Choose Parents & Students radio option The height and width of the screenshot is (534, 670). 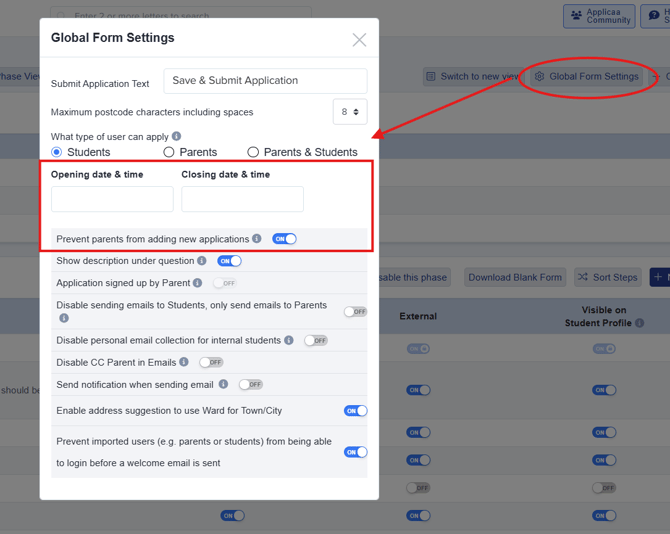pos(253,152)
